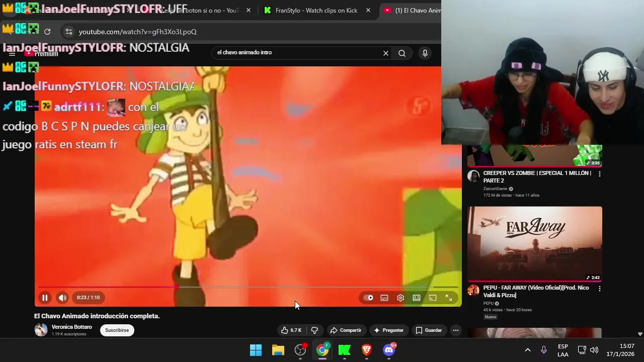Screen dimensions: 644x362
Task: Pause the El Chavo video
Action: [x=45, y=298]
